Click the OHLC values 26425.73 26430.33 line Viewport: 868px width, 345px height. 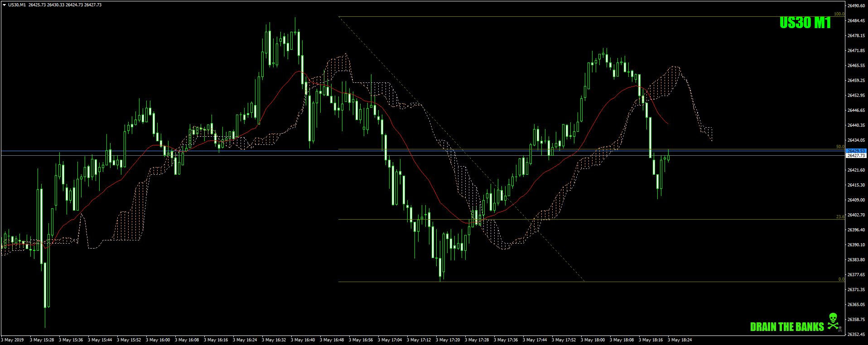click(x=65, y=5)
